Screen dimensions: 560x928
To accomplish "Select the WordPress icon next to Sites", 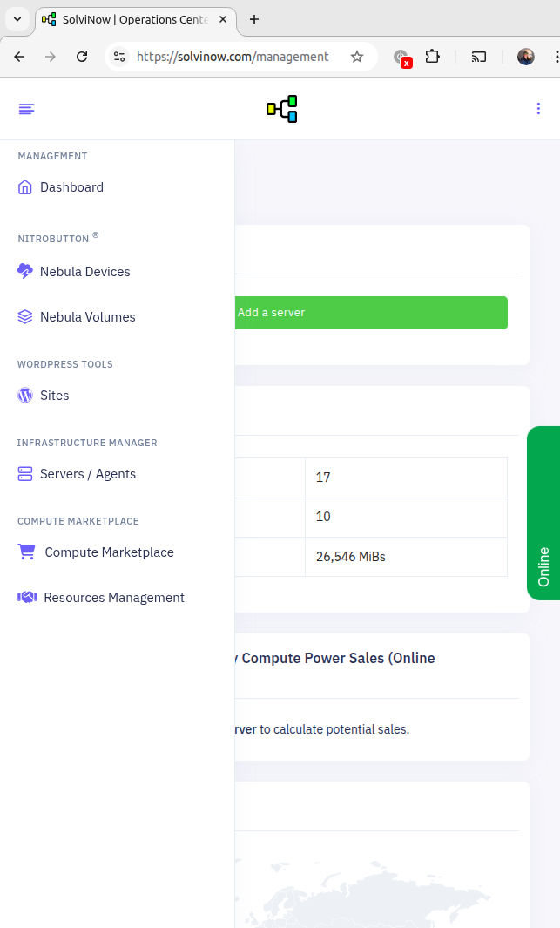I will 24,395.
